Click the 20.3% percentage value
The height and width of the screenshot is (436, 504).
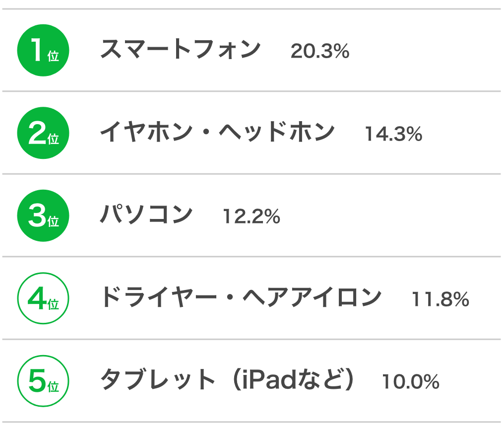pyautogui.click(x=320, y=51)
